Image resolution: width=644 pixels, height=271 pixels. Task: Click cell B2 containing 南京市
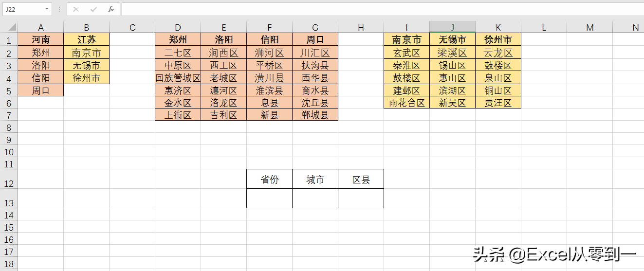point(86,53)
